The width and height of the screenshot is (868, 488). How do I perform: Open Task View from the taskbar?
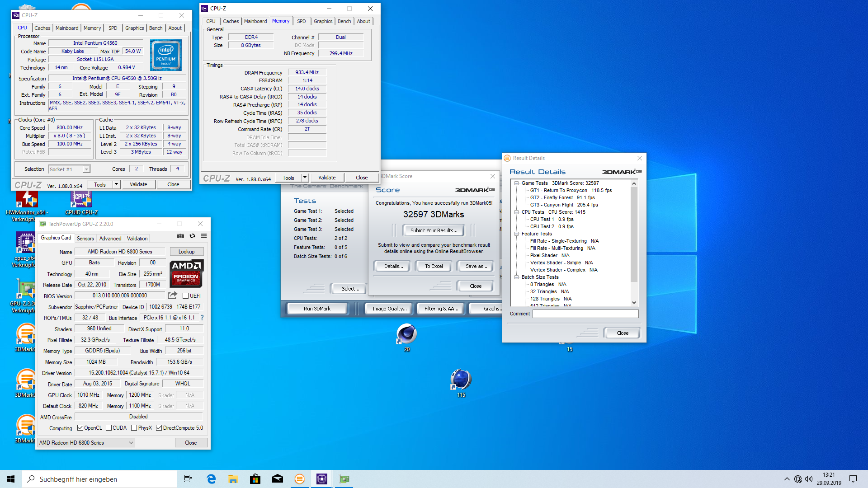(x=188, y=479)
